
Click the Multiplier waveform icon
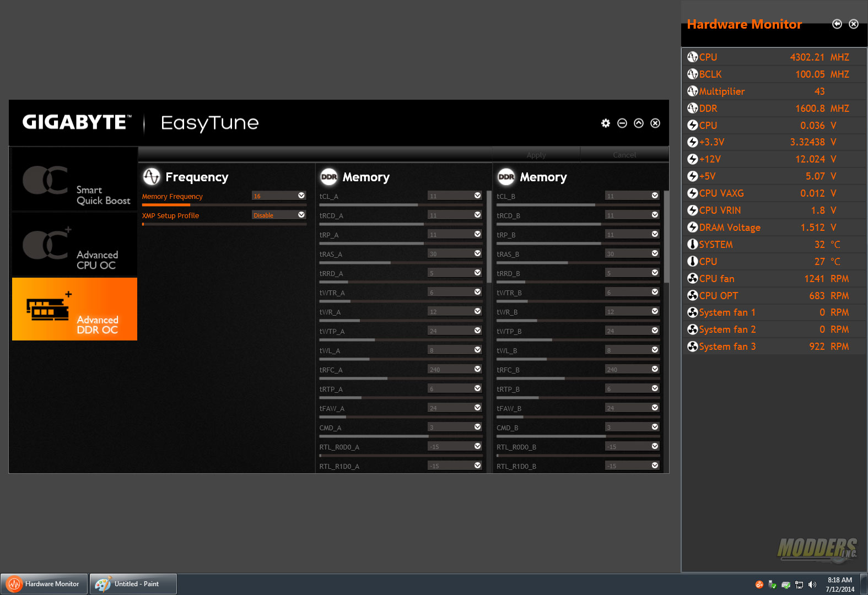click(693, 91)
